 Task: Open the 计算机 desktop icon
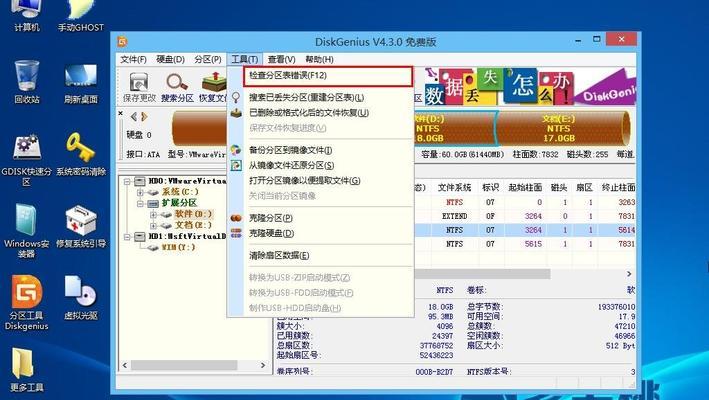click(x=27, y=17)
